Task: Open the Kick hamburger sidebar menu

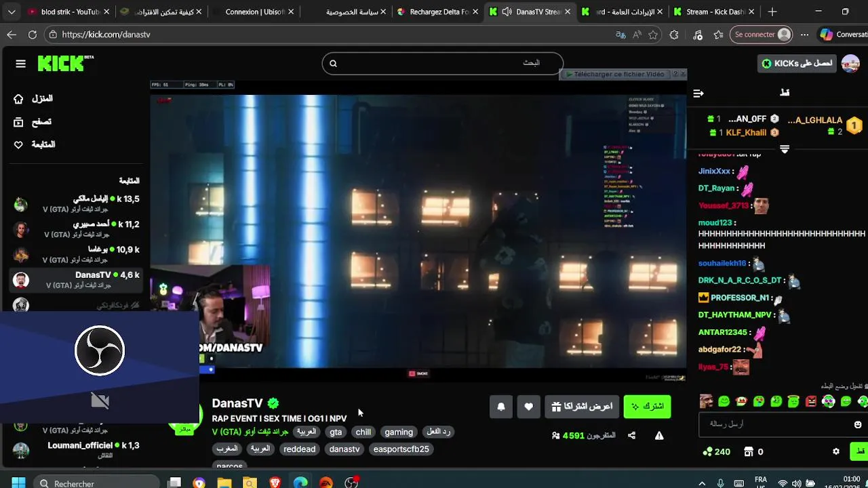Action: tap(20, 64)
